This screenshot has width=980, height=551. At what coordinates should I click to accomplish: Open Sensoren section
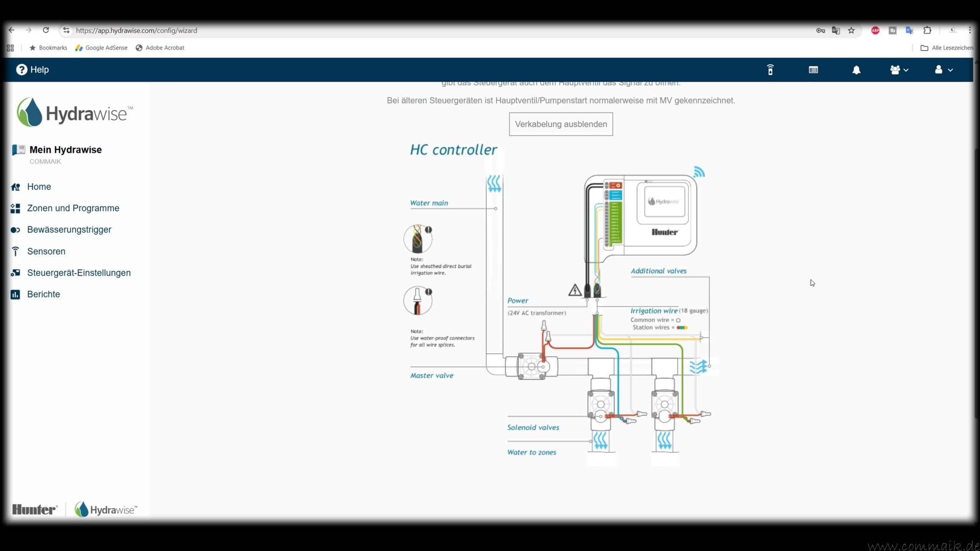[x=46, y=251]
